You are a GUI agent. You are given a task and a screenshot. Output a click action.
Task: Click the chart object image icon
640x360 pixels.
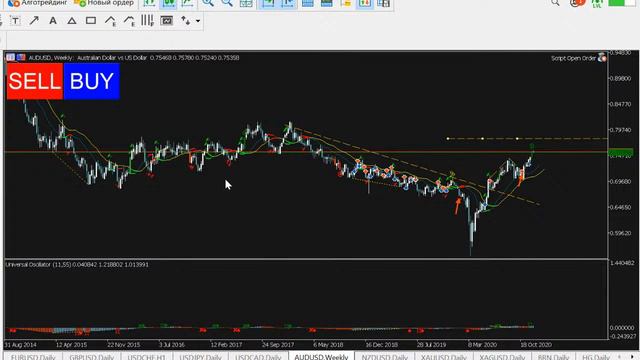pos(167,20)
